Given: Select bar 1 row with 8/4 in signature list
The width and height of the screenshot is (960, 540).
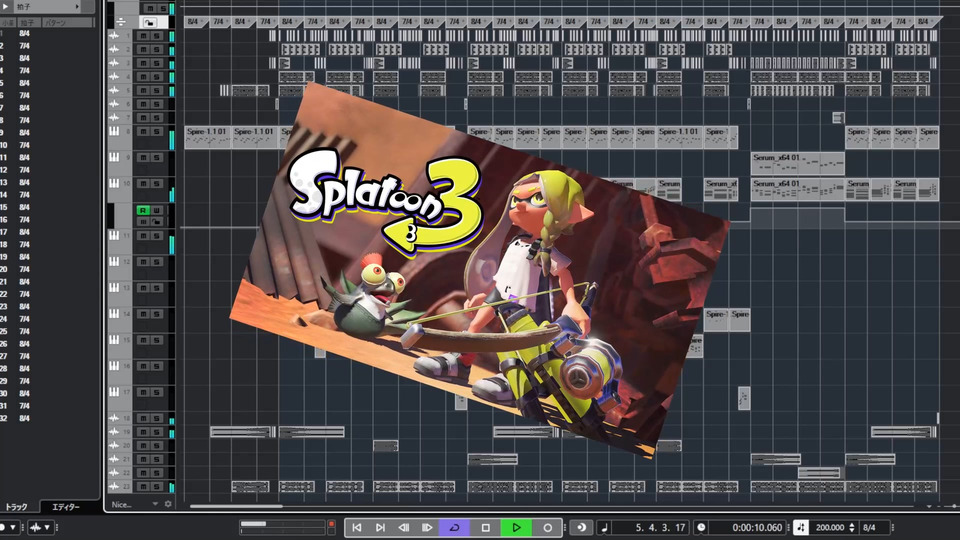Looking at the screenshot, I should point(49,33).
